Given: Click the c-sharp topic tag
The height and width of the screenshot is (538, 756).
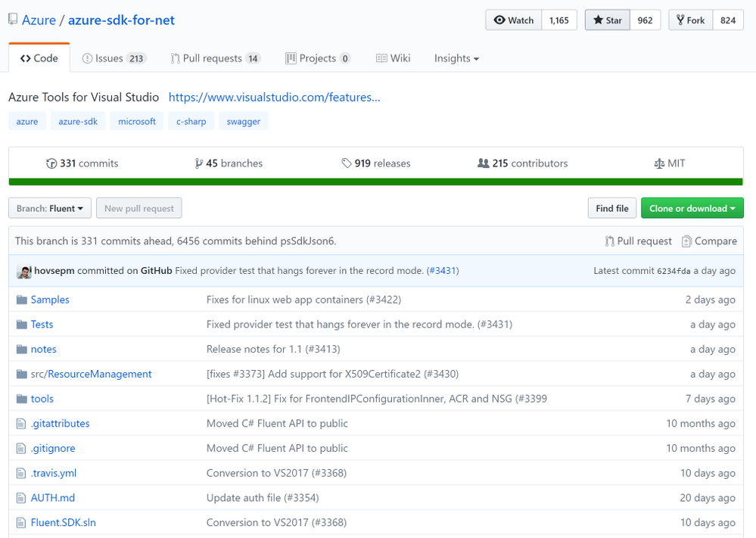Looking at the screenshot, I should click(191, 122).
